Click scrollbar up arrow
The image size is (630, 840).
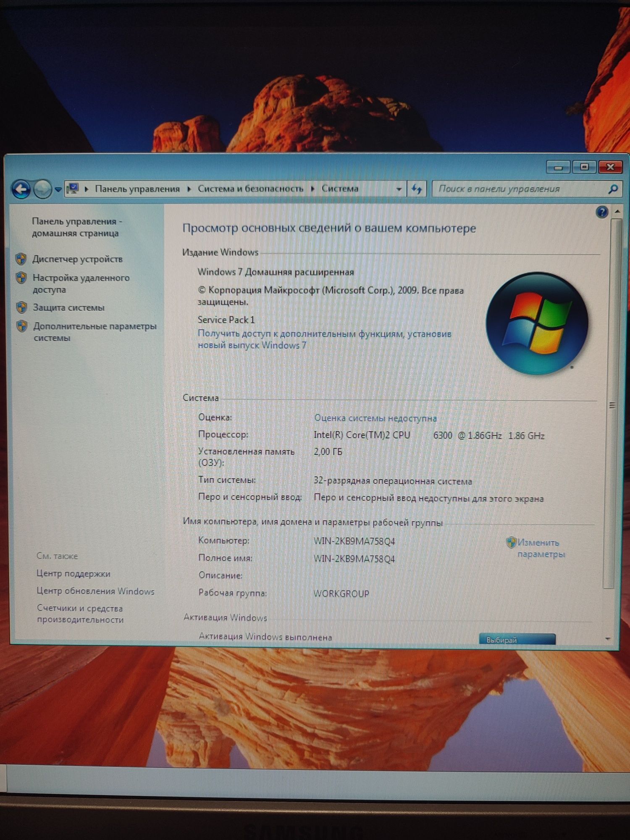[x=617, y=211]
